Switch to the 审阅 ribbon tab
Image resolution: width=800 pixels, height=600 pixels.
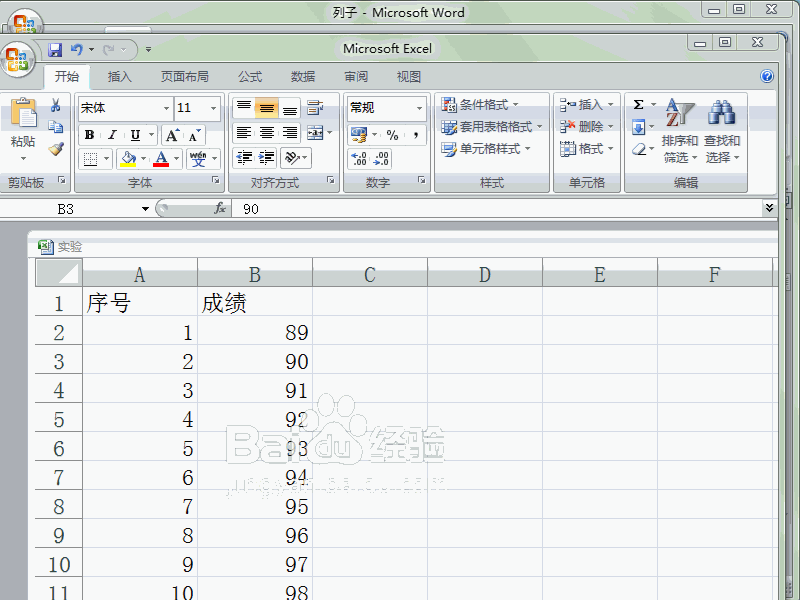click(356, 77)
